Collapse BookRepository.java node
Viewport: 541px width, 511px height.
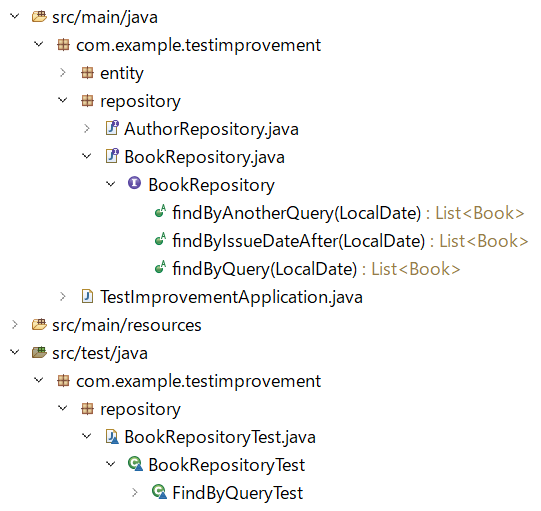coord(87,156)
